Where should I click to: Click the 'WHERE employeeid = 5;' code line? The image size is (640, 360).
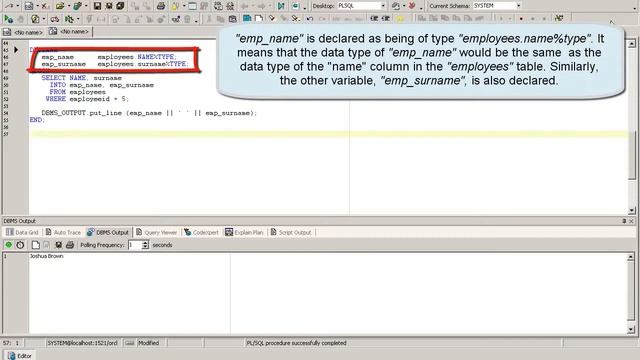[x=87, y=99]
